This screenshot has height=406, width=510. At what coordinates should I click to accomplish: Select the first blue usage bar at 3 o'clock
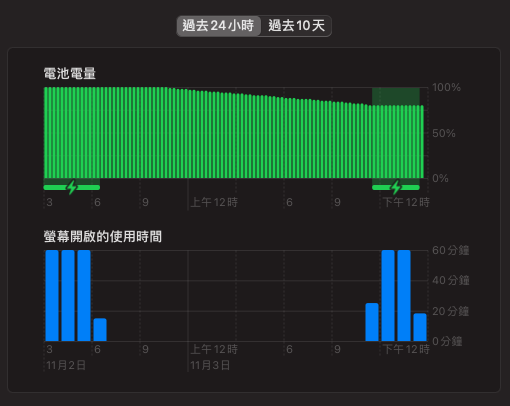coord(52,296)
